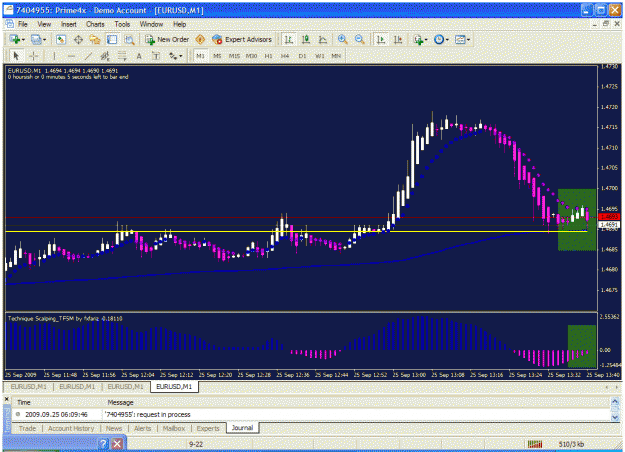Image resolution: width=625 pixels, height=452 pixels.
Task: Toggle Chart Shift
Action: (x=398, y=39)
